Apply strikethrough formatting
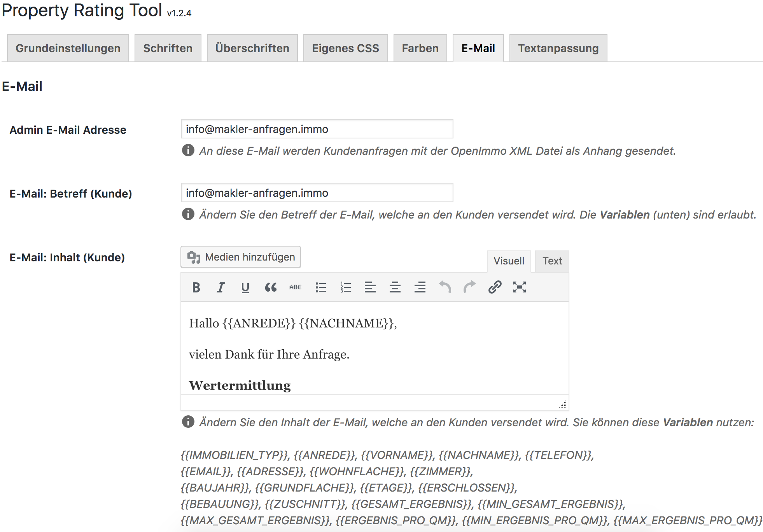The width and height of the screenshot is (763, 532). [x=295, y=287]
